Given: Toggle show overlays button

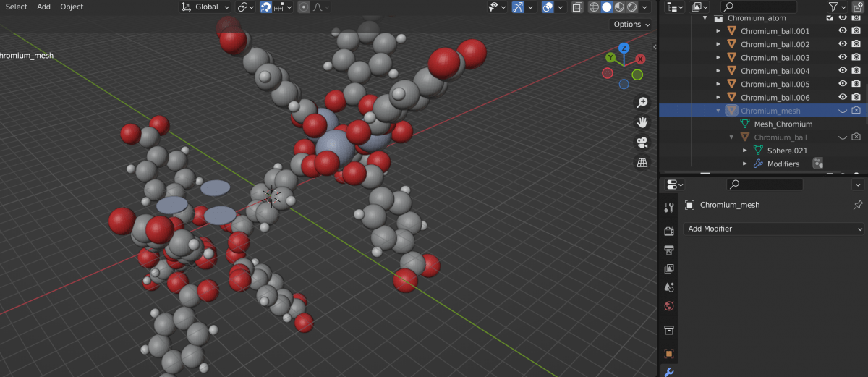Looking at the screenshot, I should coord(548,7).
